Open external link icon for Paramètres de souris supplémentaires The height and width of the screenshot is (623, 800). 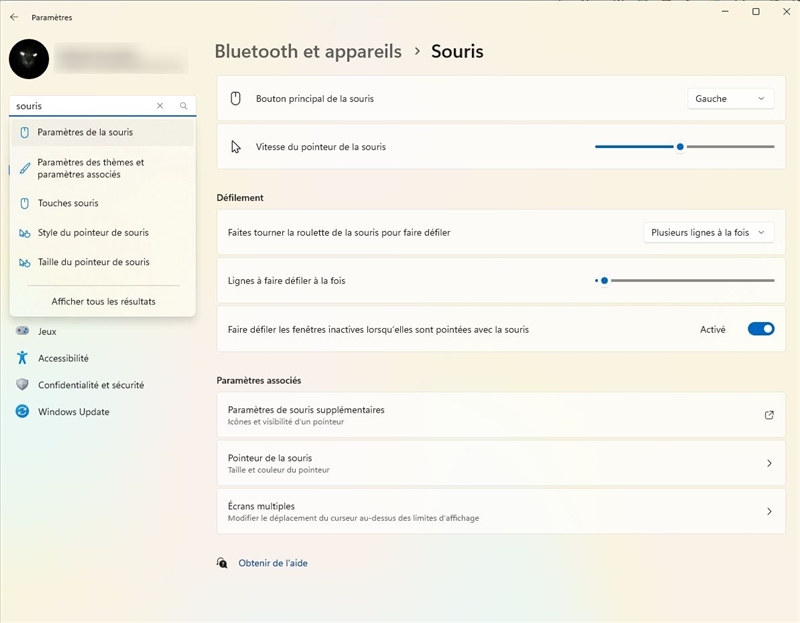coord(768,415)
